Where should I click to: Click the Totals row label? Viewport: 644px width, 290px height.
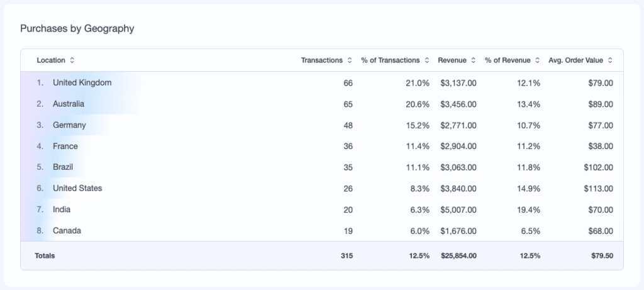[45, 255]
